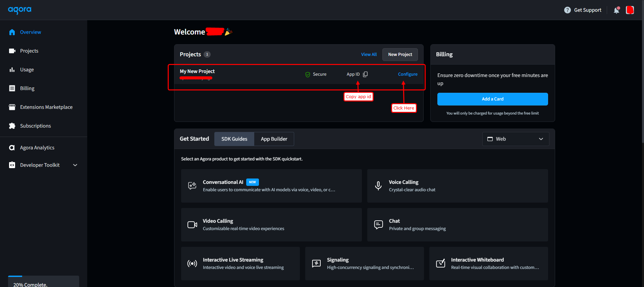Image resolution: width=644 pixels, height=287 pixels.
Task: Click the Extensions Marketplace store icon
Action: click(x=12, y=107)
